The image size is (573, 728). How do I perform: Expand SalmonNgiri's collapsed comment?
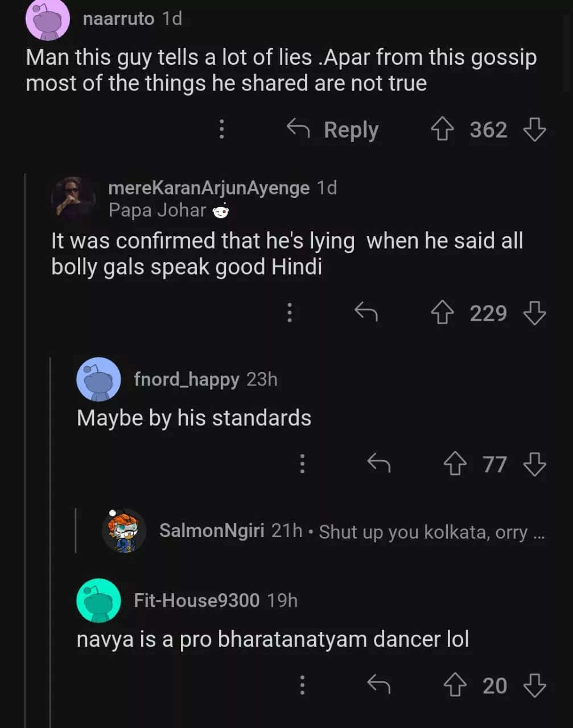pyautogui.click(x=352, y=532)
